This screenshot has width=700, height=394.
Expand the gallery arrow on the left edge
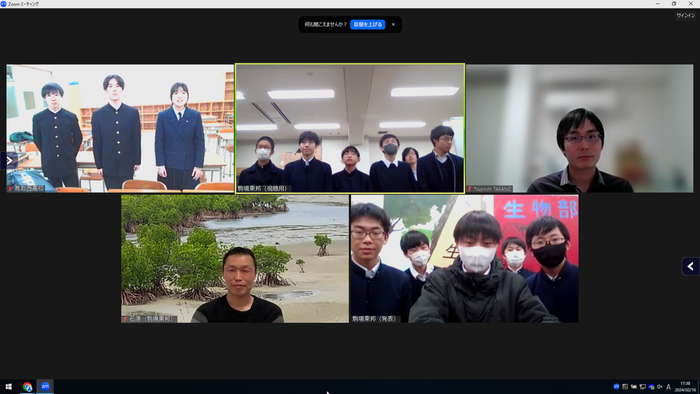coord(9,160)
